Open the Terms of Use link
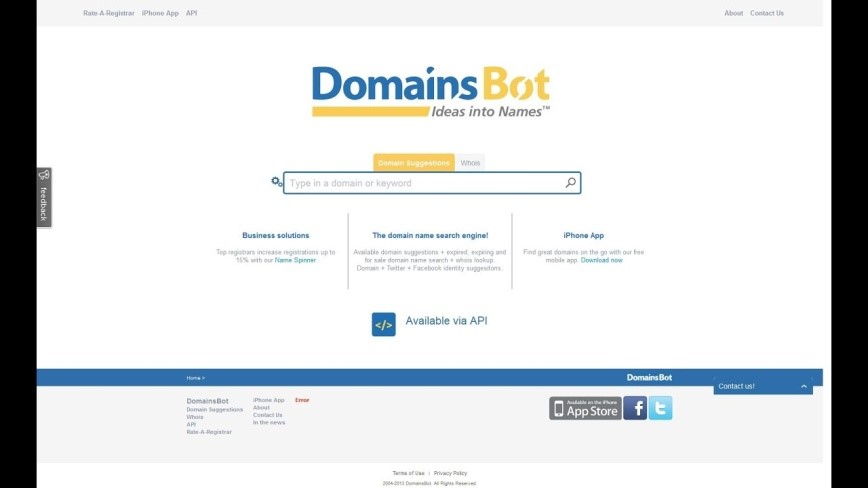This screenshot has height=488, width=868. coord(409,473)
